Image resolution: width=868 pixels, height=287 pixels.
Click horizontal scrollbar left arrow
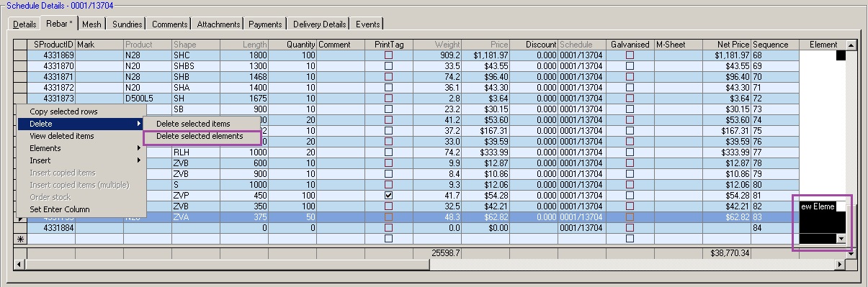(19, 265)
